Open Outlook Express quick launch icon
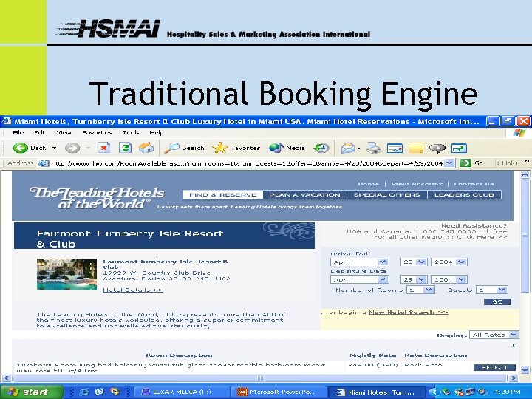 (x=99, y=392)
